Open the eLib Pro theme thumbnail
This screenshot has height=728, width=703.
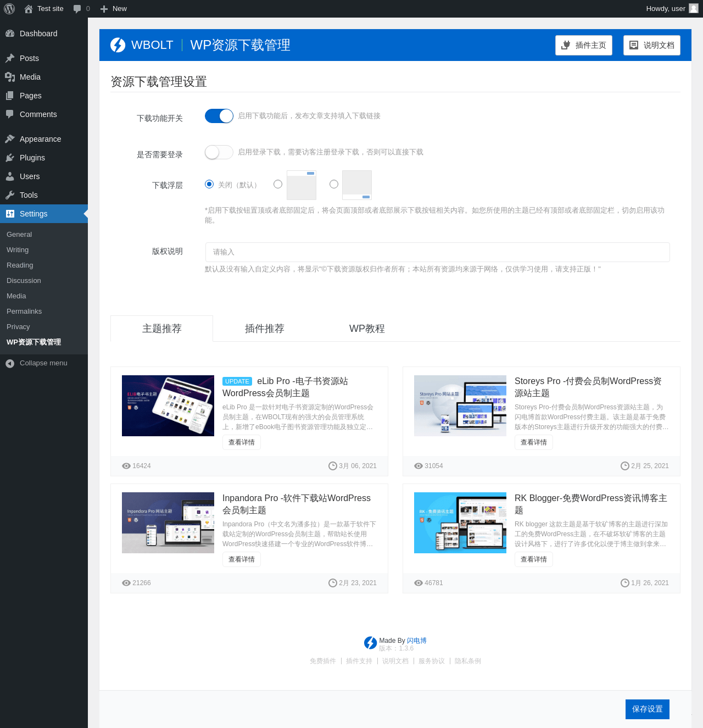[x=168, y=406]
